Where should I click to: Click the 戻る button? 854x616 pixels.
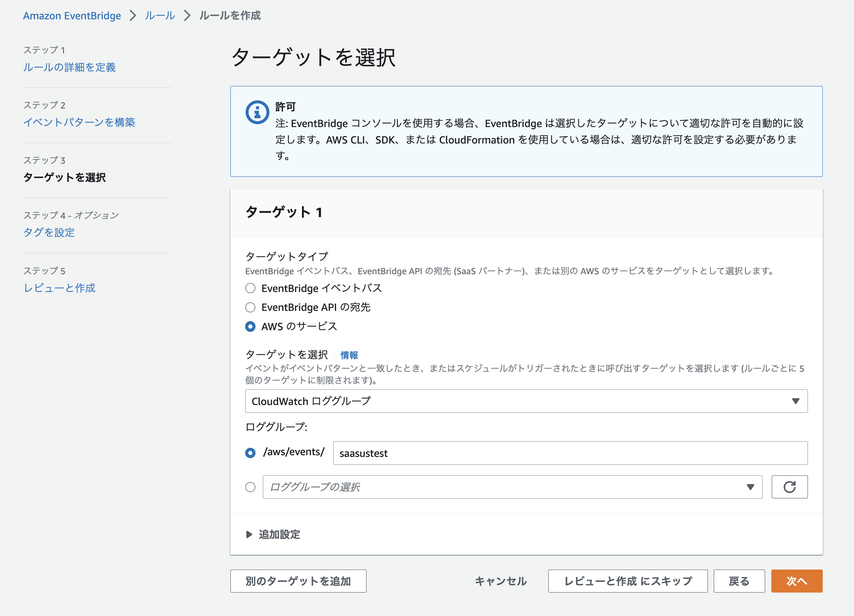tap(739, 581)
